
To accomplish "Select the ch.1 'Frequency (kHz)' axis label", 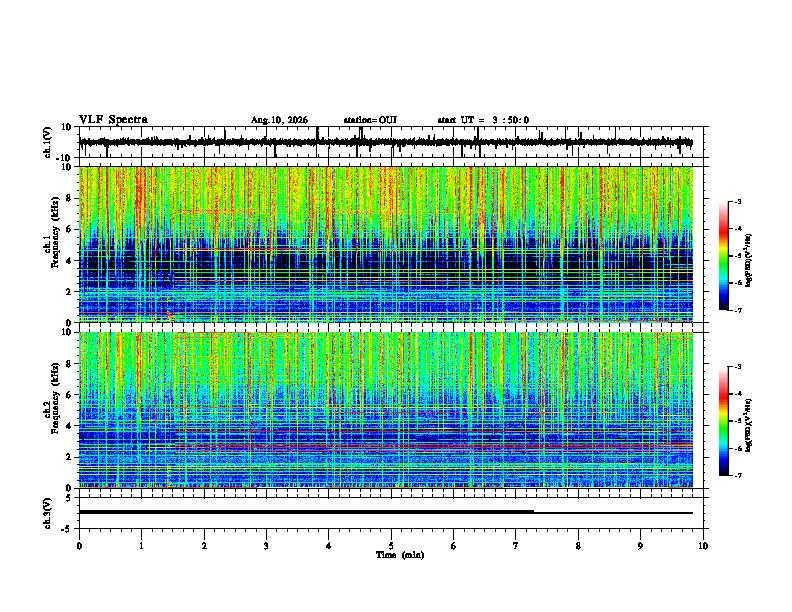I will point(55,232).
